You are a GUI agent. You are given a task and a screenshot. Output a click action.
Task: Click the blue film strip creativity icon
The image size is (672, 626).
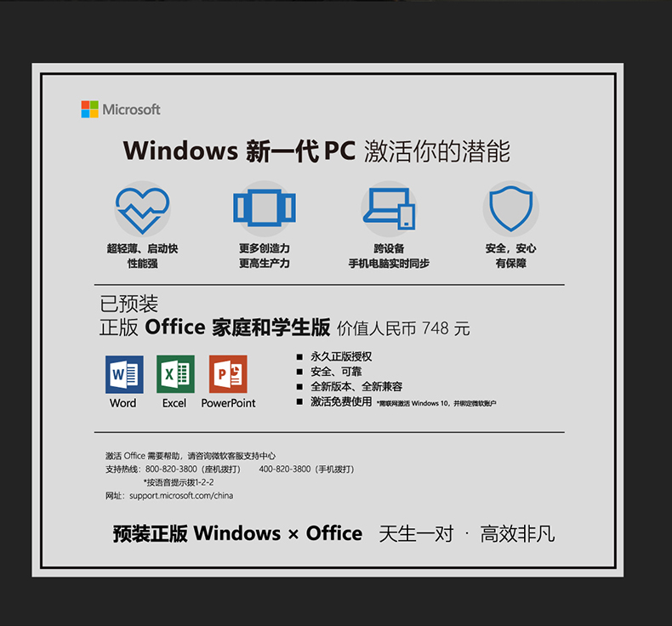265,208
